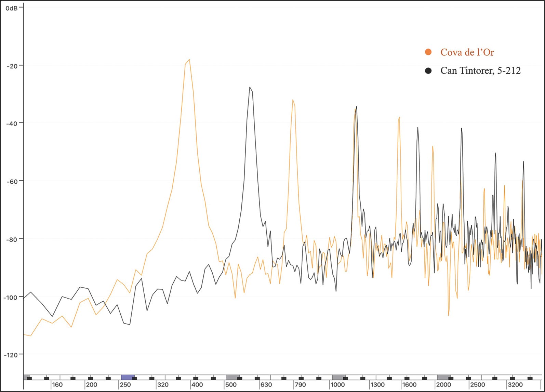Click the -80 dB axis label
This screenshot has width=545, height=392.
point(12,239)
